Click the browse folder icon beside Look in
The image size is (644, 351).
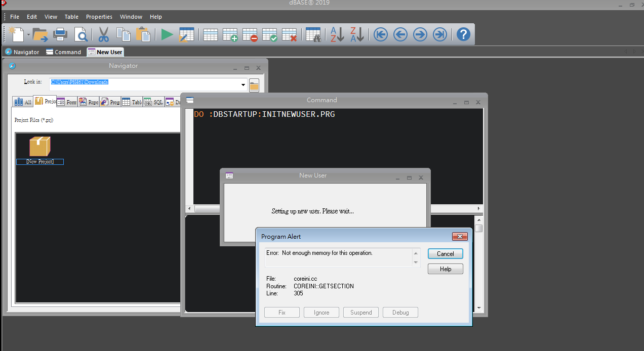(x=254, y=85)
